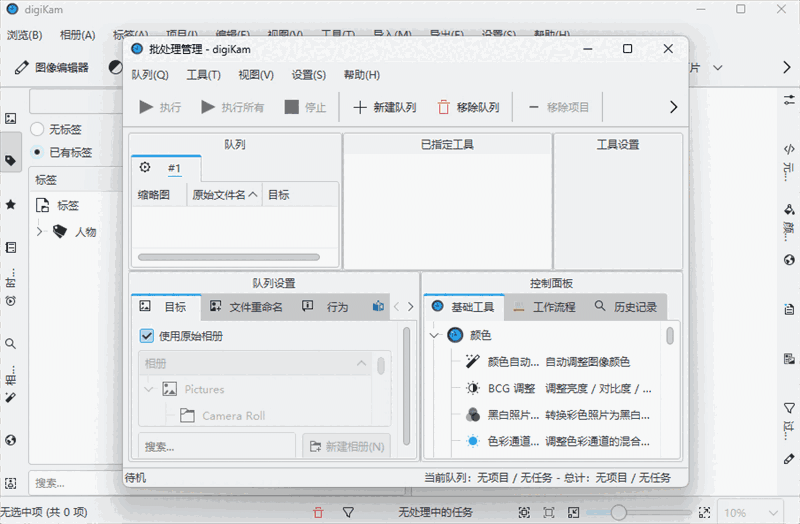Click the queue list horizontal scrollbar
The image size is (800, 524).
[229, 257]
